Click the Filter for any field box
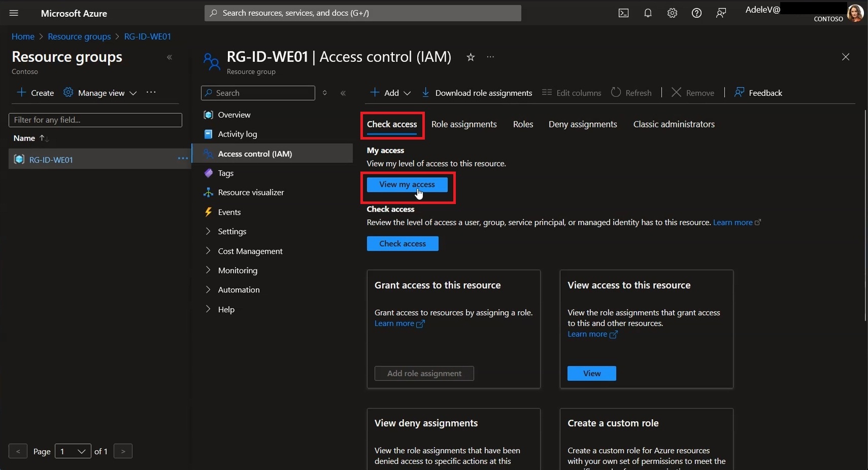This screenshot has height=470, width=868. coord(95,120)
